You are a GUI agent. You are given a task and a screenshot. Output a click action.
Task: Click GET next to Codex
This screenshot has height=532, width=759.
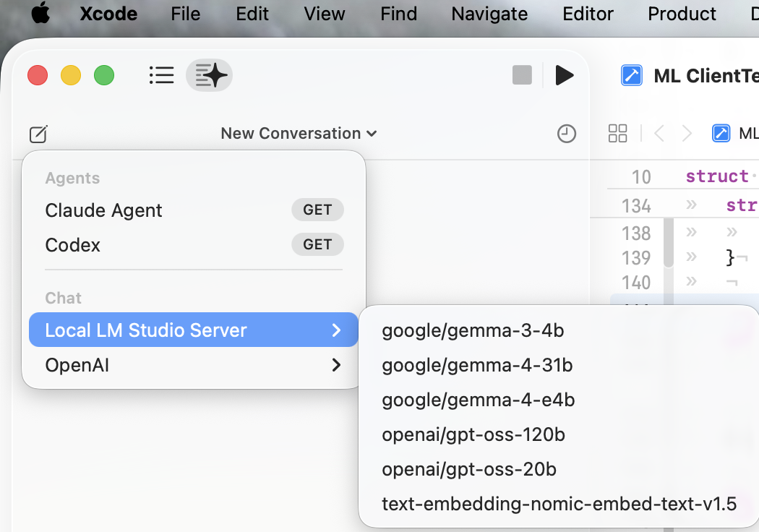tap(317, 245)
